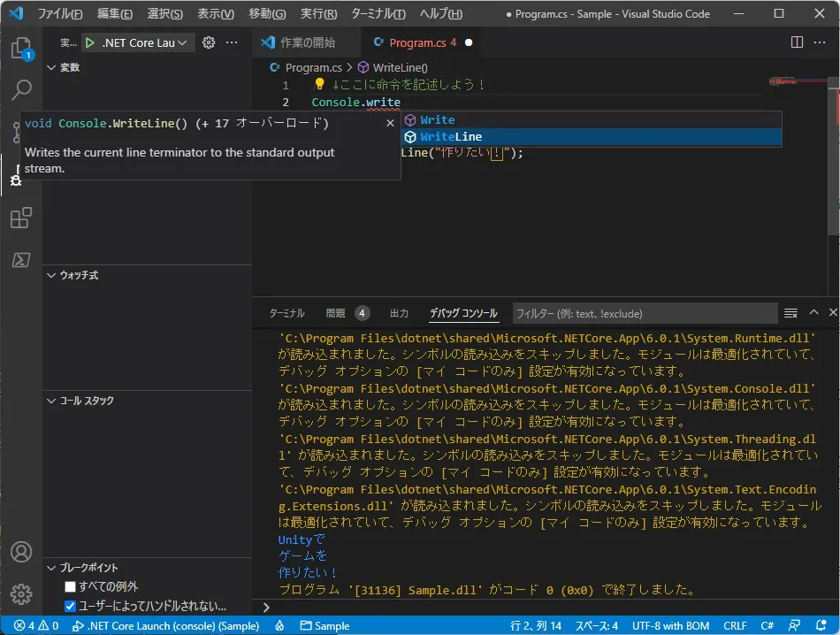Open the ターミナル(T) menu
This screenshot has width=840, height=635.
(x=378, y=14)
